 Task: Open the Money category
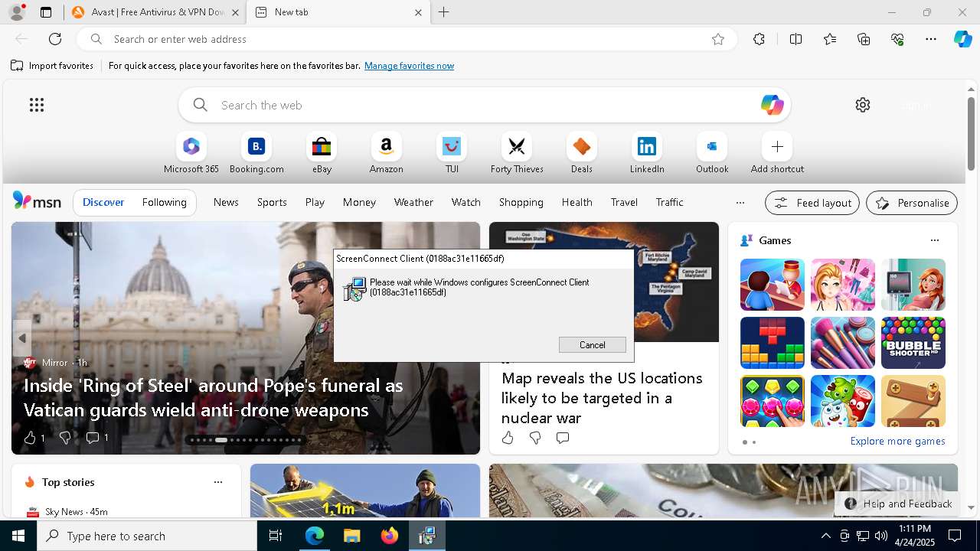coord(359,202)
